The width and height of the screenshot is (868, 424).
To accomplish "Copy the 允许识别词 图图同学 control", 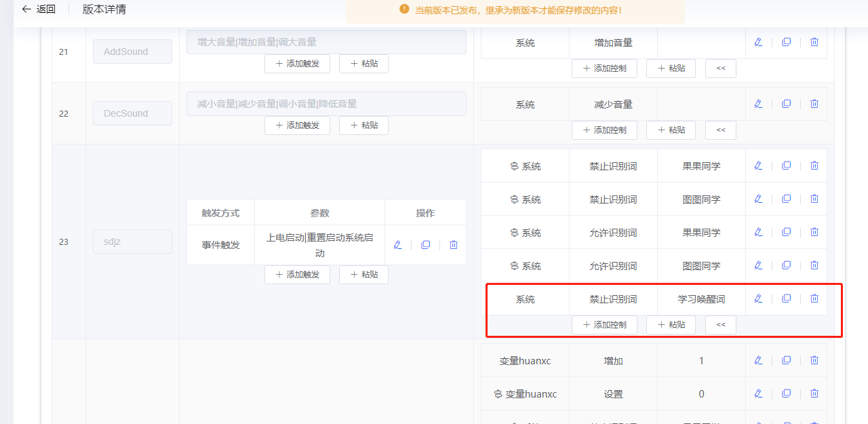I will 786,265.
